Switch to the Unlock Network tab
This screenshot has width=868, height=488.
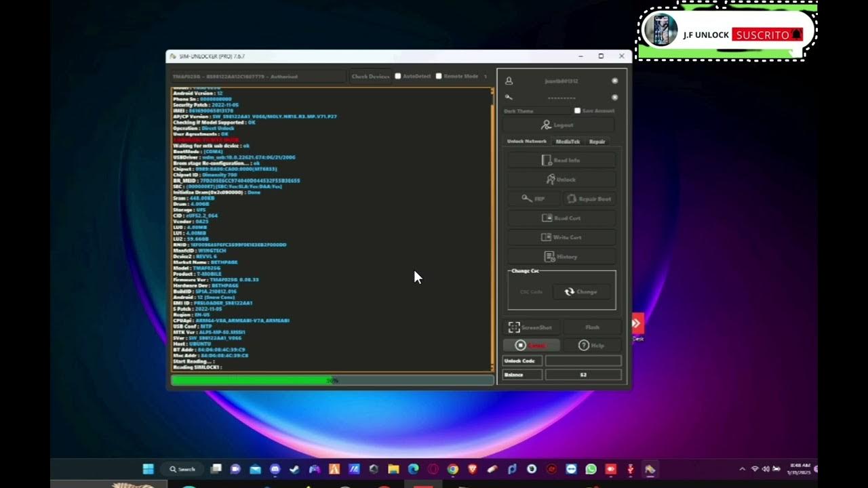527,142
